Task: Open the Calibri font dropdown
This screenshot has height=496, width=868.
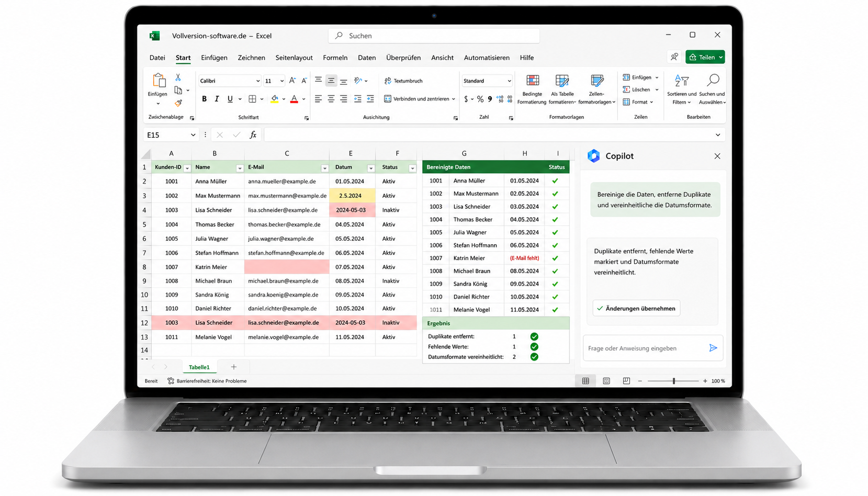Action: (x=257, y=81)
